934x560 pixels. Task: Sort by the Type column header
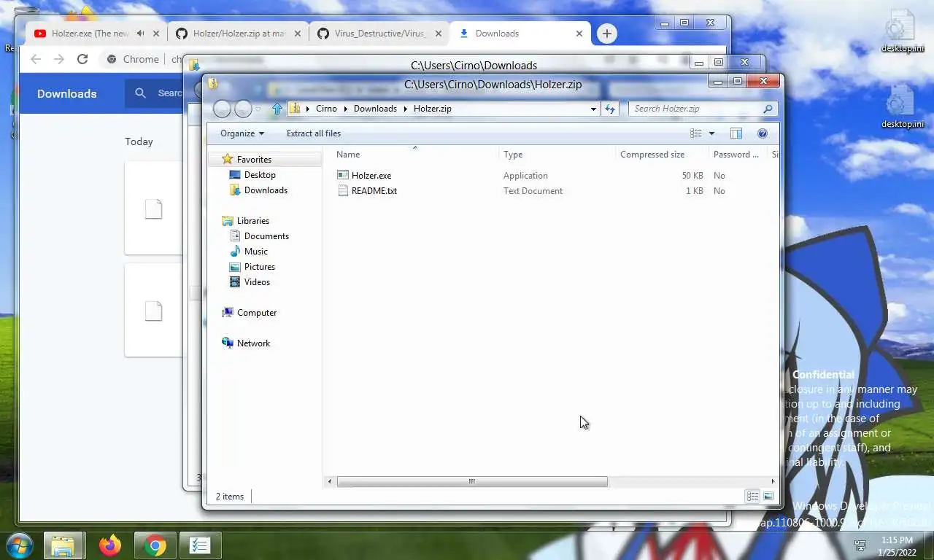point(557,155)
